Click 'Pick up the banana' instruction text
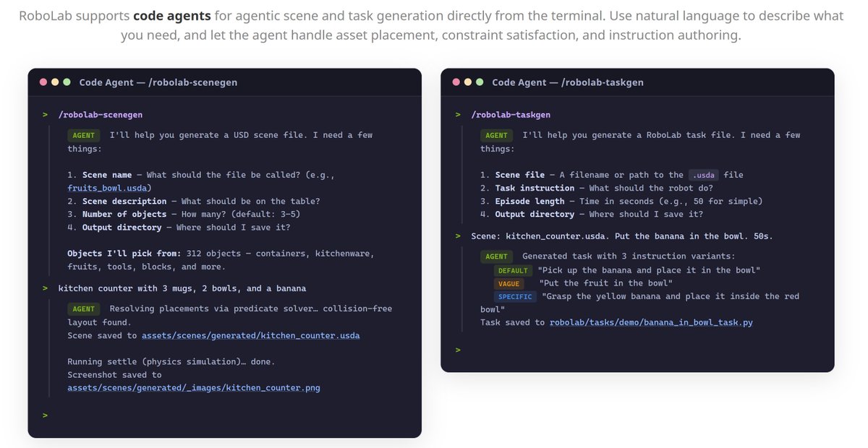868x448 pixels. coord(649,270)
